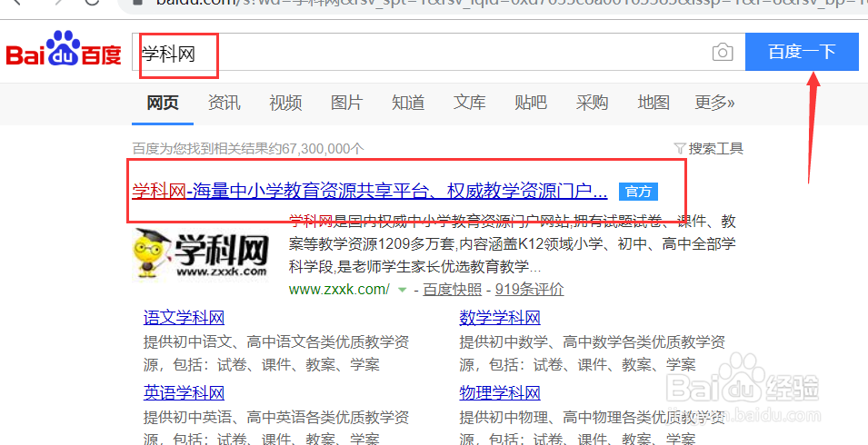
Task: Expand the 更多» tab menu
Action: (714, 103)
